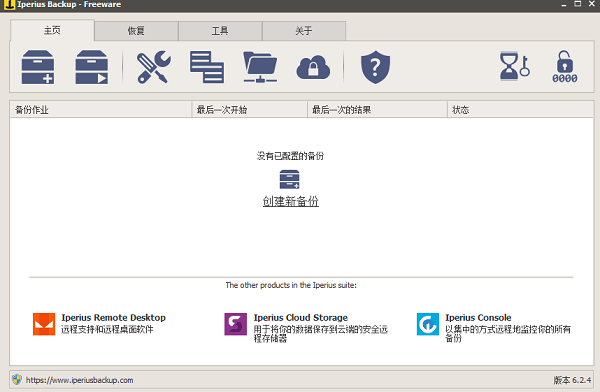
Task: Switch to the 恢复 tab
Action: 136,31
